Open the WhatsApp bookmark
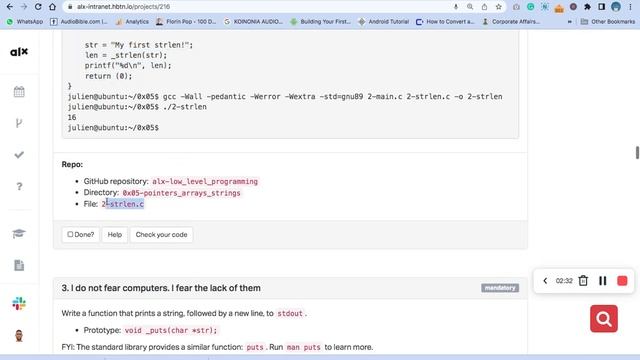Image resolution: width=640 pixels, height=360 pixels. pos(25,22)
